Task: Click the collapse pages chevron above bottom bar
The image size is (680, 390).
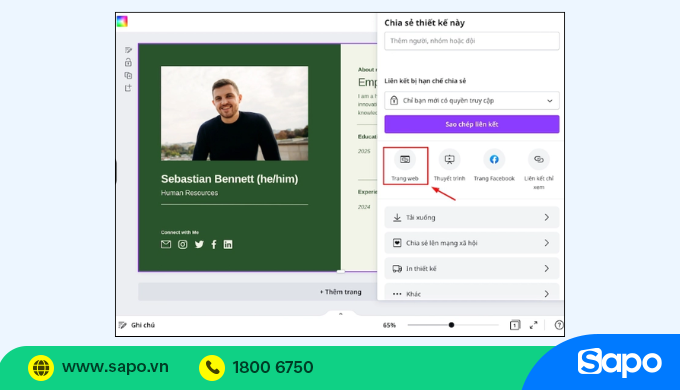Action: (340, 314)
